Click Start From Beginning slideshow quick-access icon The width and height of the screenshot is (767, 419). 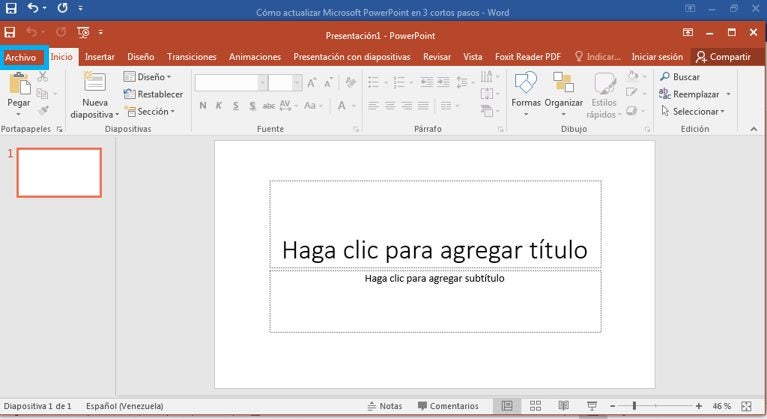83,32
